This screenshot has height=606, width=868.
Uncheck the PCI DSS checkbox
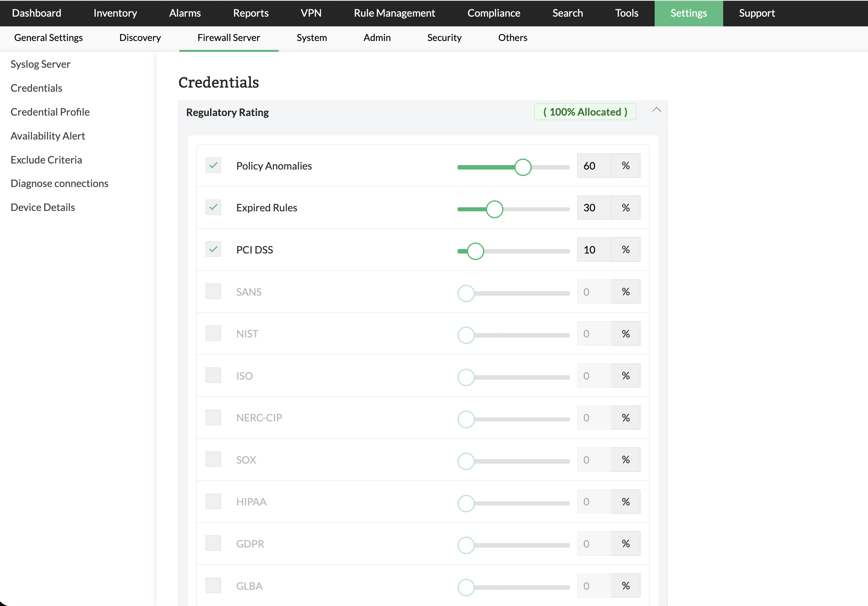click(213, 249)
